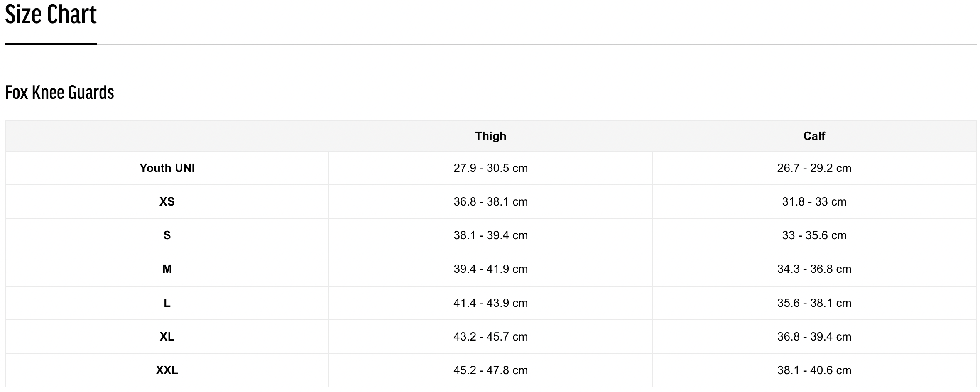This screenshot has height=392, width=980.
Task: Click XS calf value 31.8 - 33 cm
Action: tap(814, 201)
